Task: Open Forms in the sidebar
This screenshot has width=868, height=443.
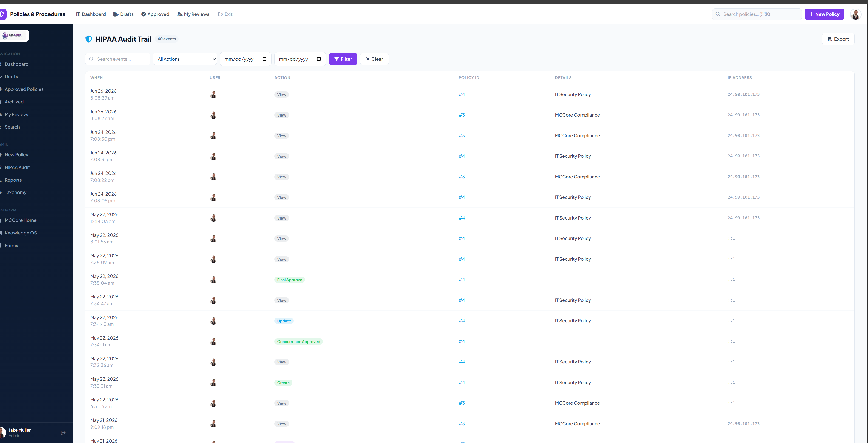Action: [x=11, y=246]
